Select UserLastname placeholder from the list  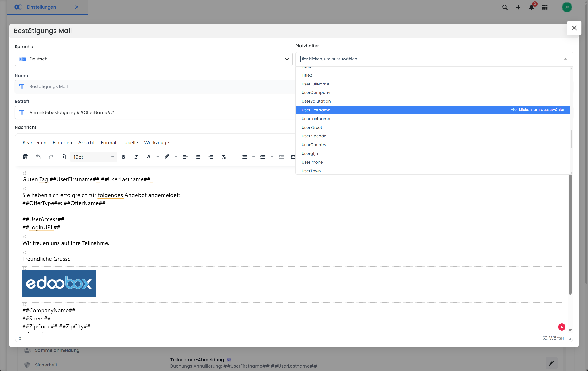(316, 119)
